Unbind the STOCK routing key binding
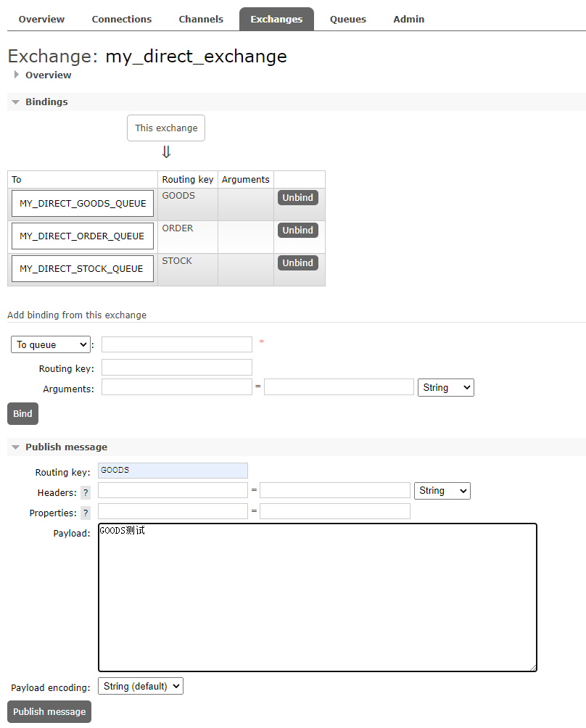 297,262
